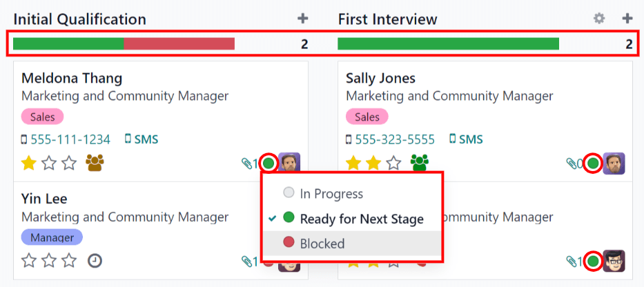Click the plus icon in Initial Qualification column
Viewport: 644px width, 287px height.
click(302, 19)
